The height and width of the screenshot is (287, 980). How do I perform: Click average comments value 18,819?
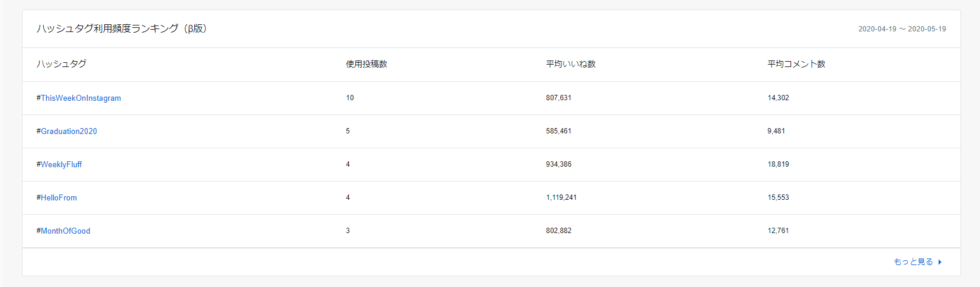click(778, 164)
